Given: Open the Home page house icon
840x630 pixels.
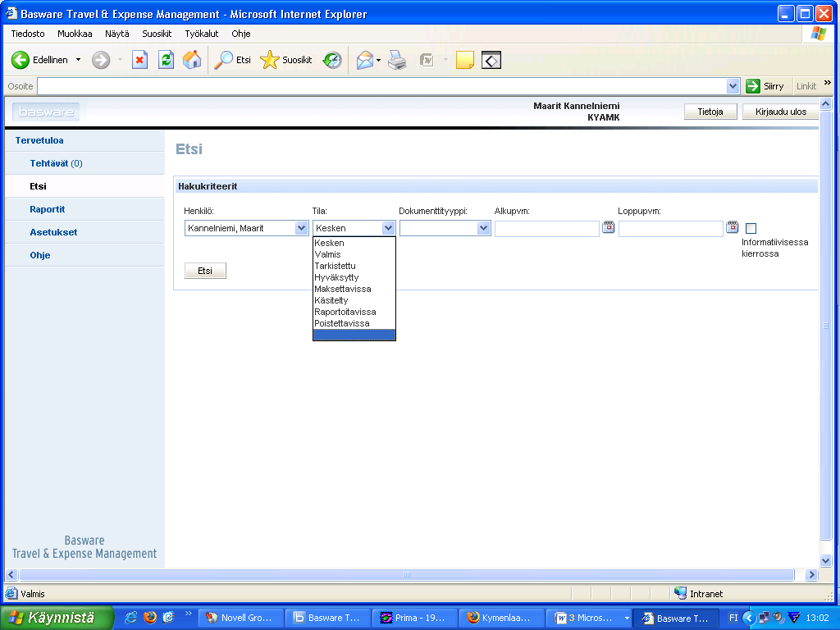Looking at the screenshot, I should pos(192,60).
